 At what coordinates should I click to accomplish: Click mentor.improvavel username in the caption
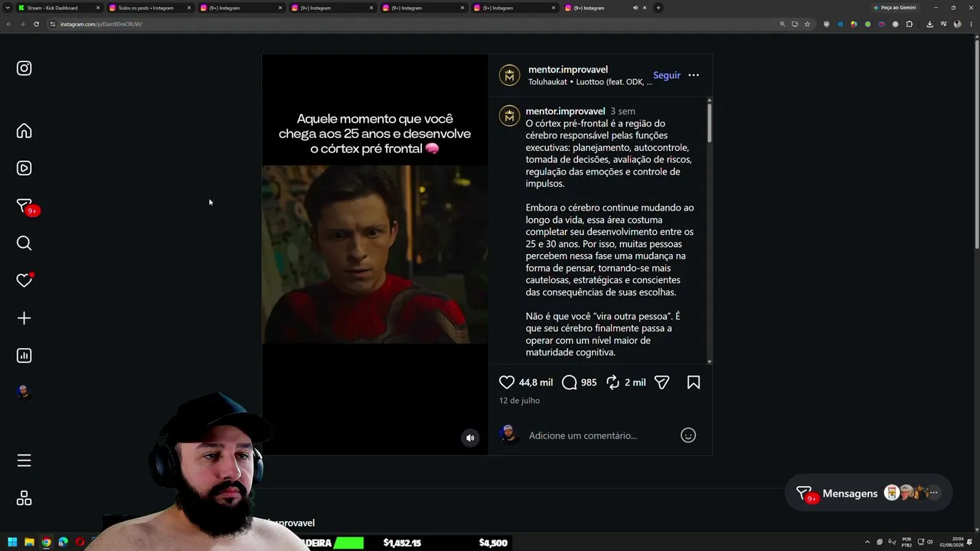(x=565, y=111)
